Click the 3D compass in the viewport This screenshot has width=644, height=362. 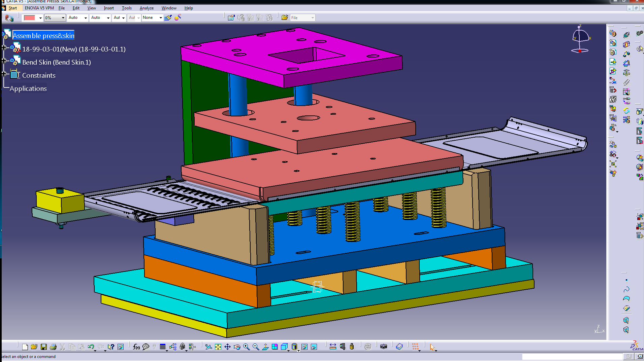[x=581, y=39]
